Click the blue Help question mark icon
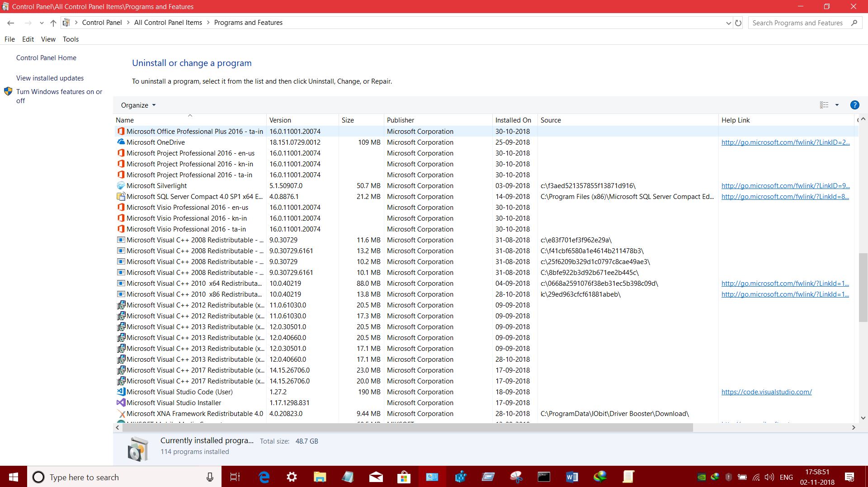868x487 pixels. pos(854,105)
